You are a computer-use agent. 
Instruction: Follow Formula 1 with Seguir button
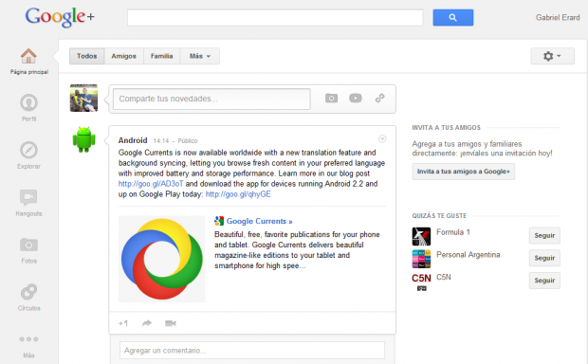[544, 235]
